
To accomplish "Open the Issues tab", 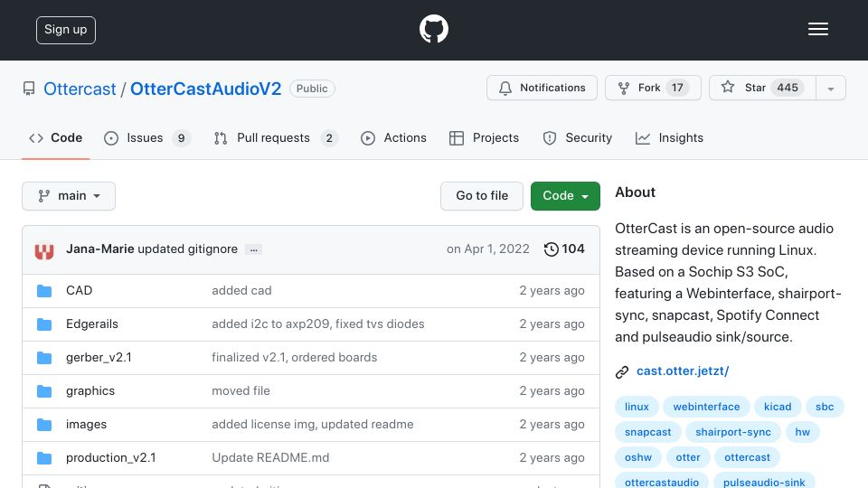I will (x=146, y=137).
